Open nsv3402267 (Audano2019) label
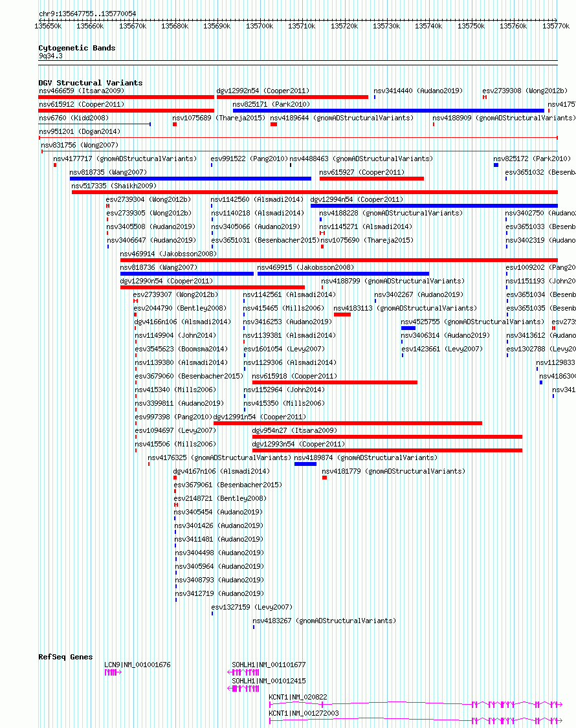Viewport: 576px width, 728px height. pos(419,295)
